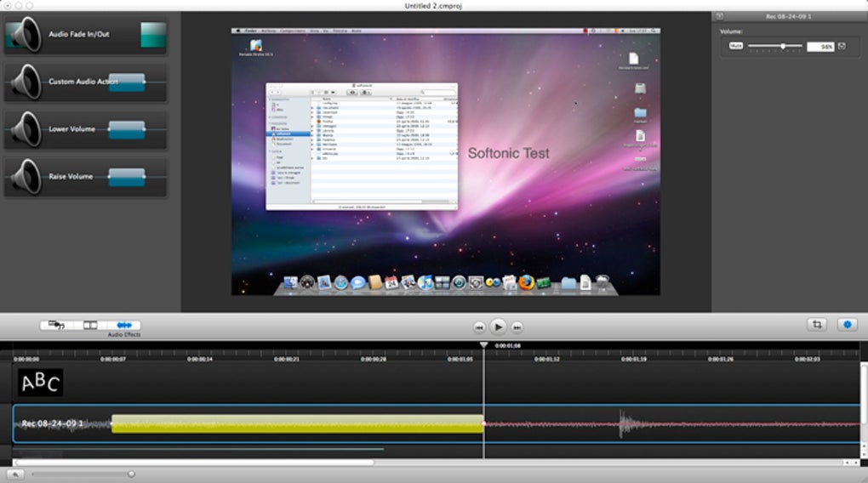Mute the clip volume

click(735, 46)
